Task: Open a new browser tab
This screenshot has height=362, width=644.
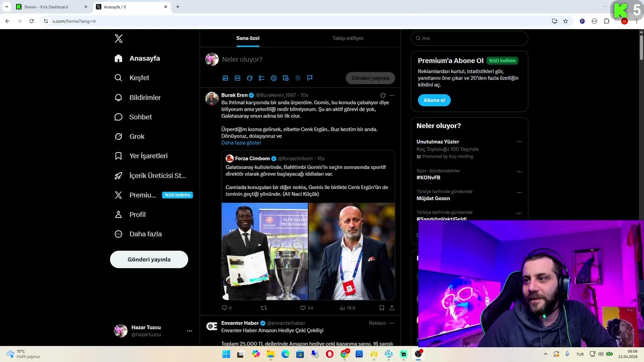Action: pyautogui.click(x=178, y=7)
